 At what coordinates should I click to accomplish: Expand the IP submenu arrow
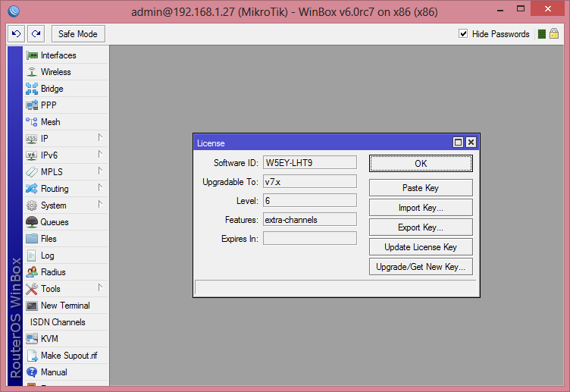tap(99, 138)
